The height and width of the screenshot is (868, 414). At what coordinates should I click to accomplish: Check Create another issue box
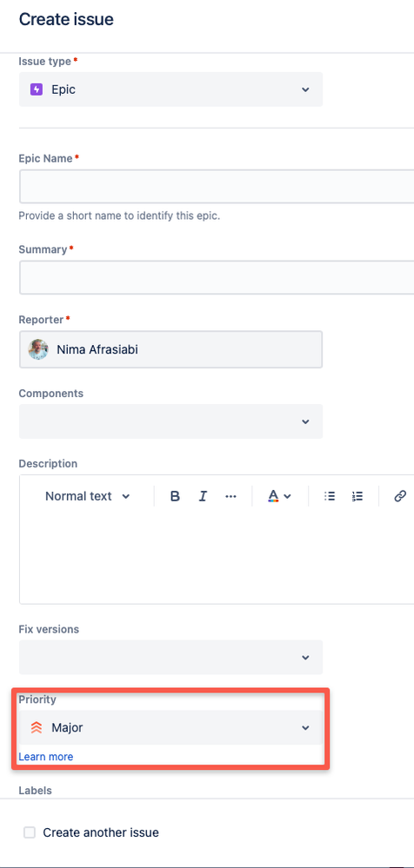[x=30, y=832]
